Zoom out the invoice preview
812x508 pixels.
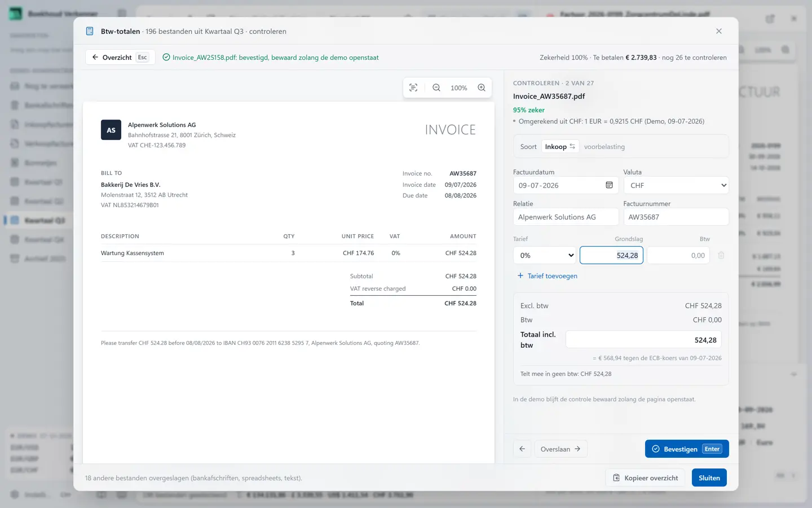point(436,87)
